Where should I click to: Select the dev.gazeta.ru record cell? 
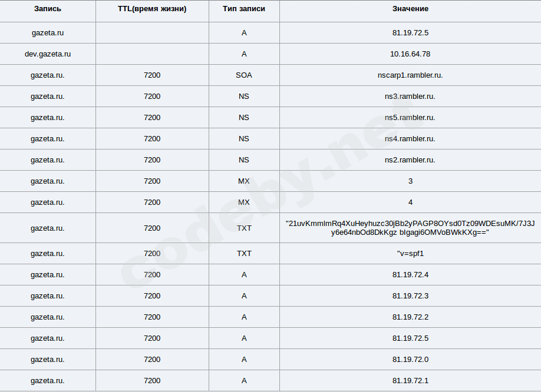point(48,54)
